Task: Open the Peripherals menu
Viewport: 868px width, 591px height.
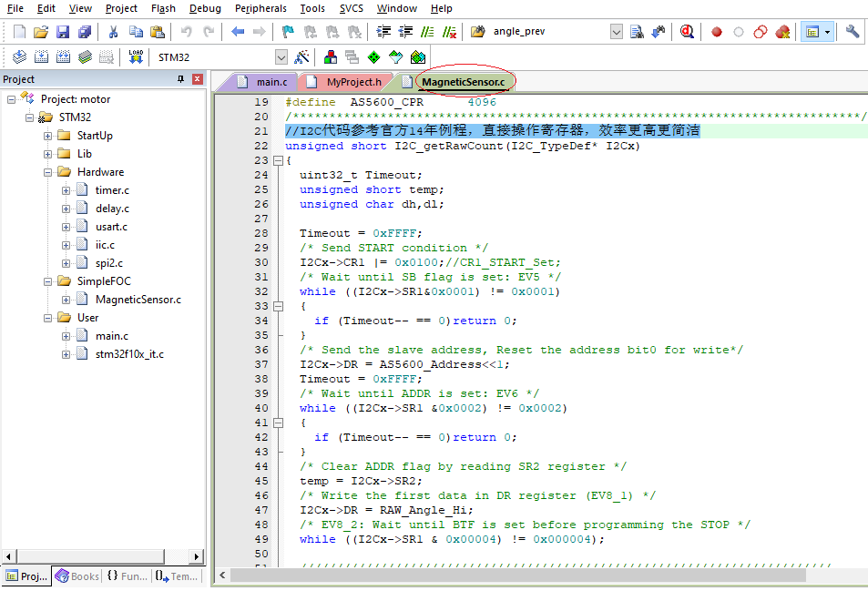Action: (x=260, y=8)
